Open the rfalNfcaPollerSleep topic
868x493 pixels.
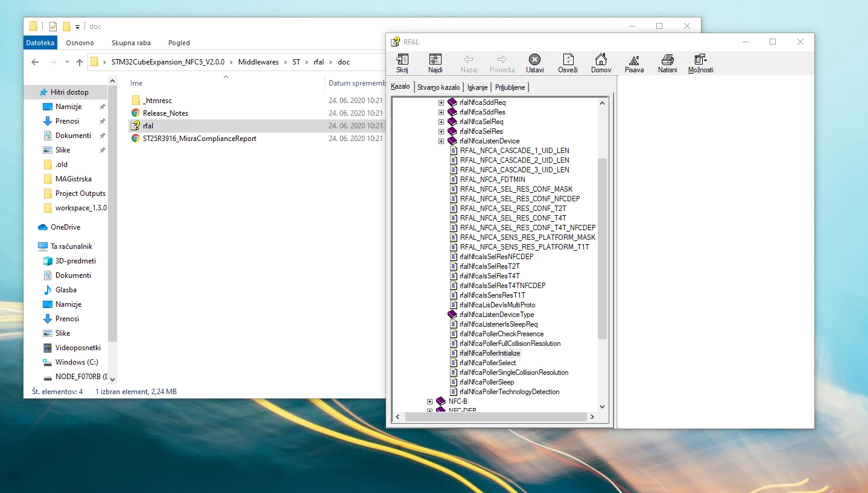click(x=487, y=382)
